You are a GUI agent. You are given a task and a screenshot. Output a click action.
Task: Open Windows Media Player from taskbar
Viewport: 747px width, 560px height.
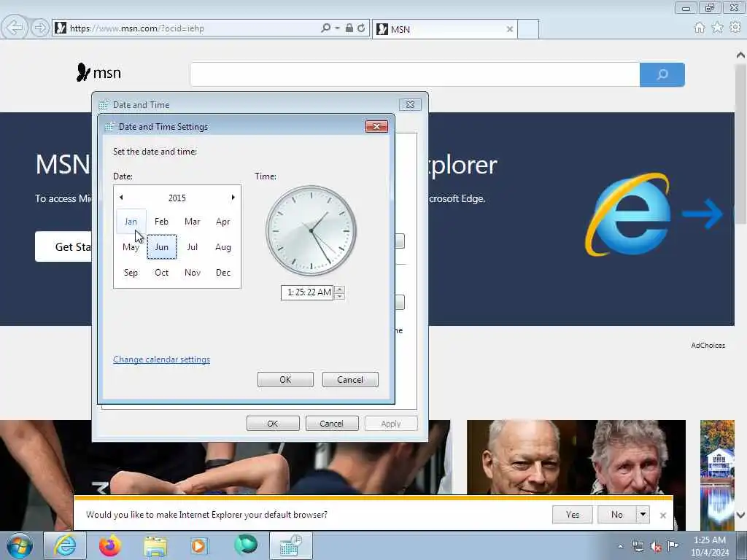(200, 545)
